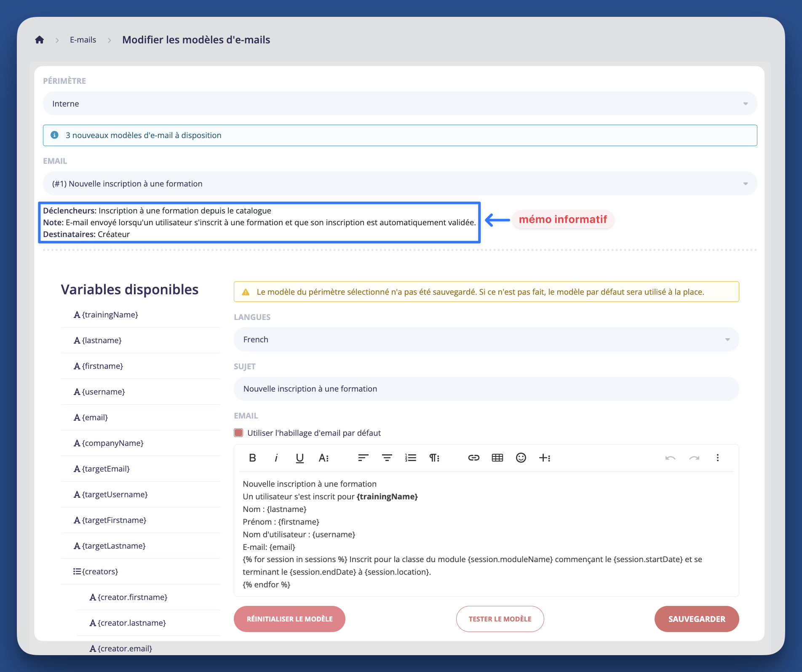Click the Sauvegarder button

pos(697,619)
